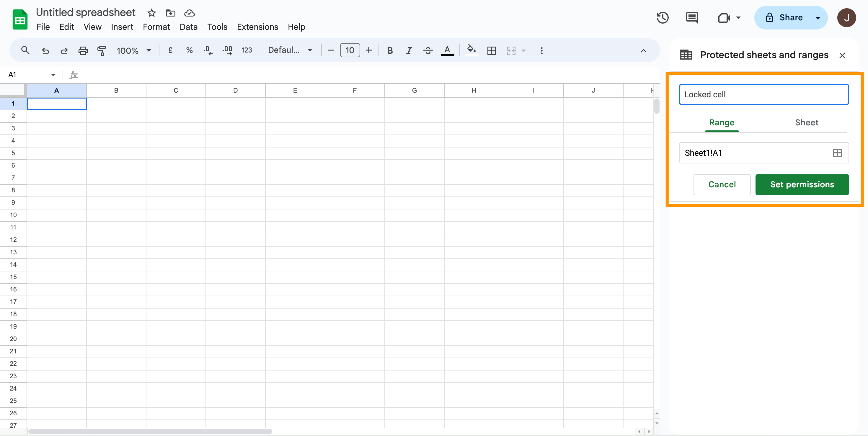868x436 pixels.
Task: Switch to the Sheet tab
Action: pyautogui.click(x=806, y=122)
